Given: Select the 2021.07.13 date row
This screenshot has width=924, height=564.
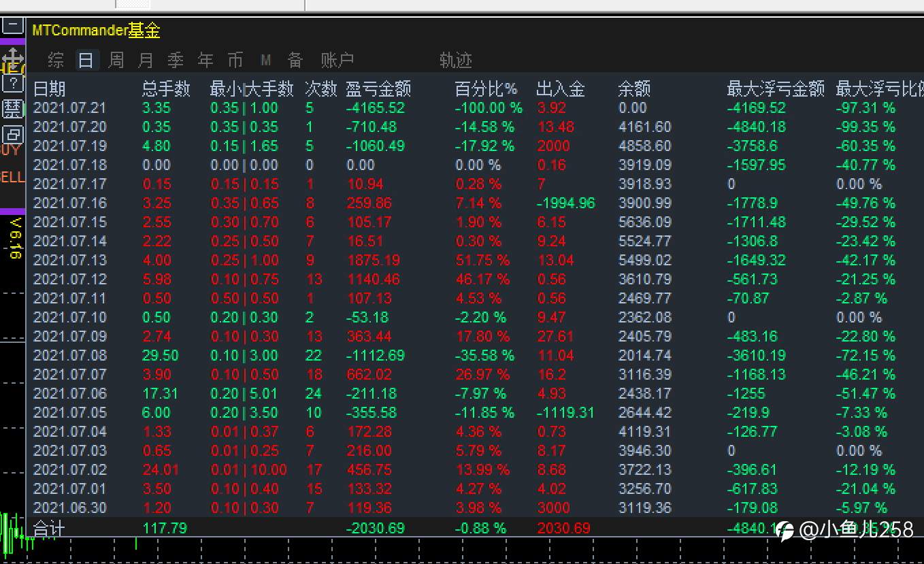Looking at the screenshot, I should tap(70, 261).
